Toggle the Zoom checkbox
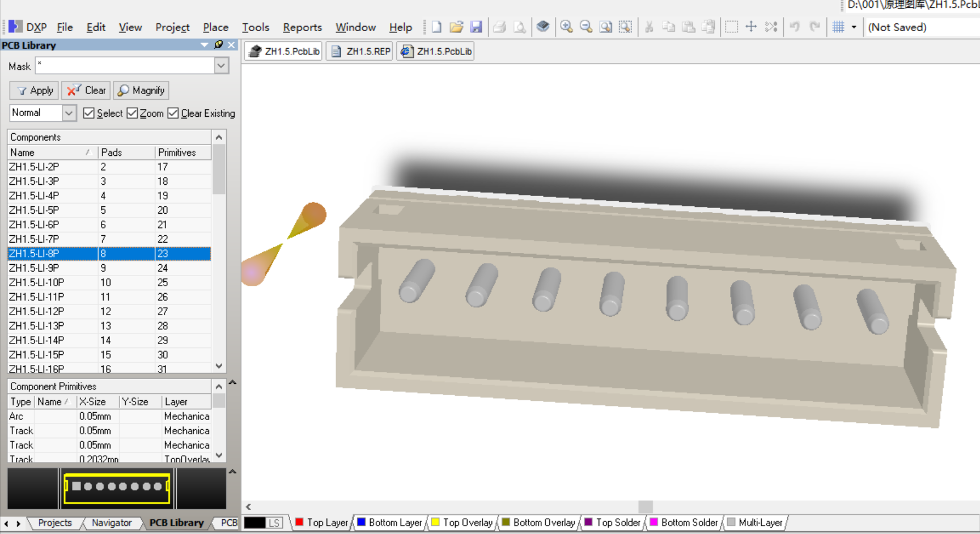This screenshot has width=980, height=534. 132,113
